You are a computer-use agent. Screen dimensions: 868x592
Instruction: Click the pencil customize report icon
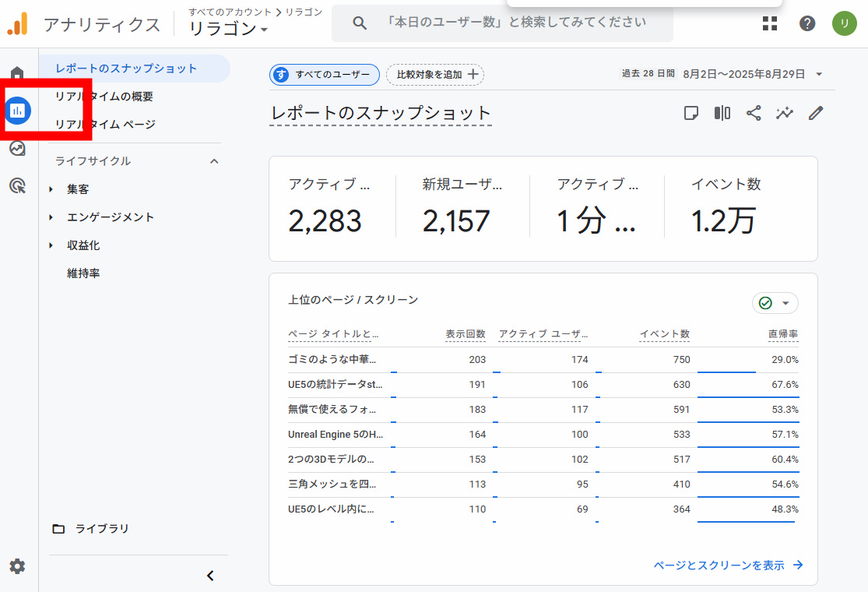[815, 113]
